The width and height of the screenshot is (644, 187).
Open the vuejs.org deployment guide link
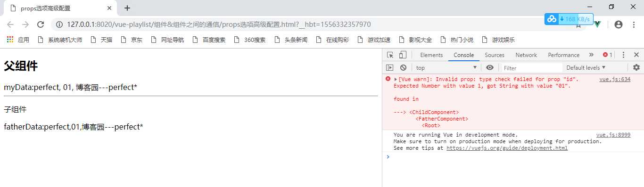click(x=507, y=148)
